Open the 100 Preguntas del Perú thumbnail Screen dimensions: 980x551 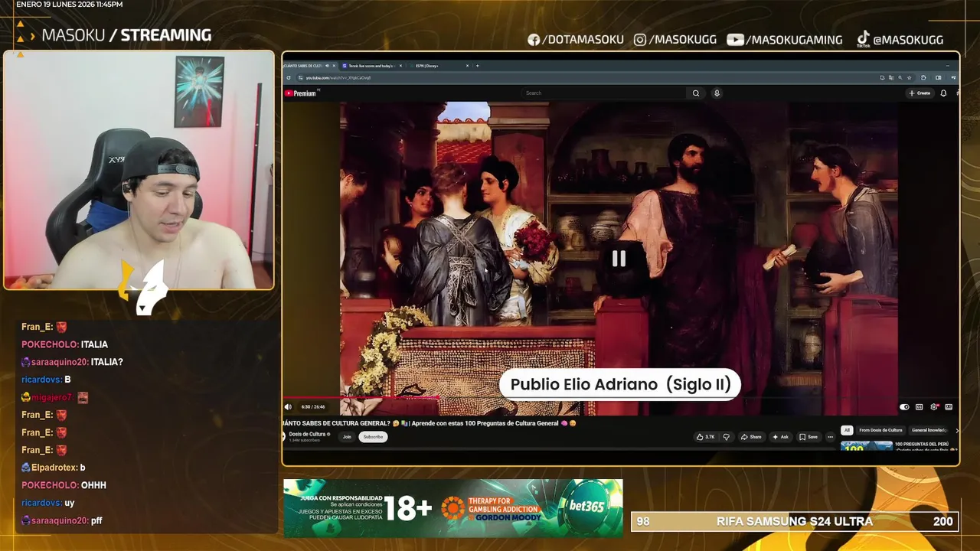867,445
